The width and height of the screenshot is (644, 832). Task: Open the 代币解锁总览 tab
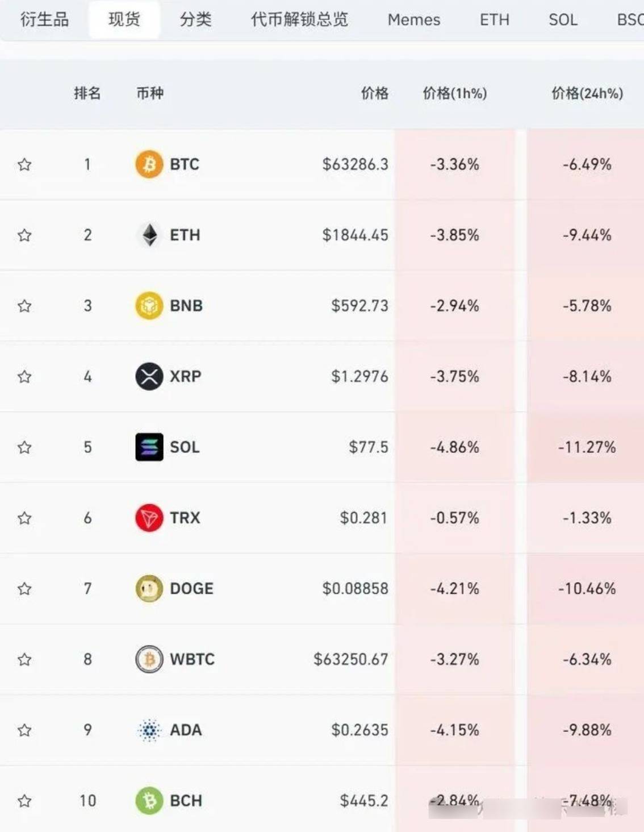tap(299, 20)
